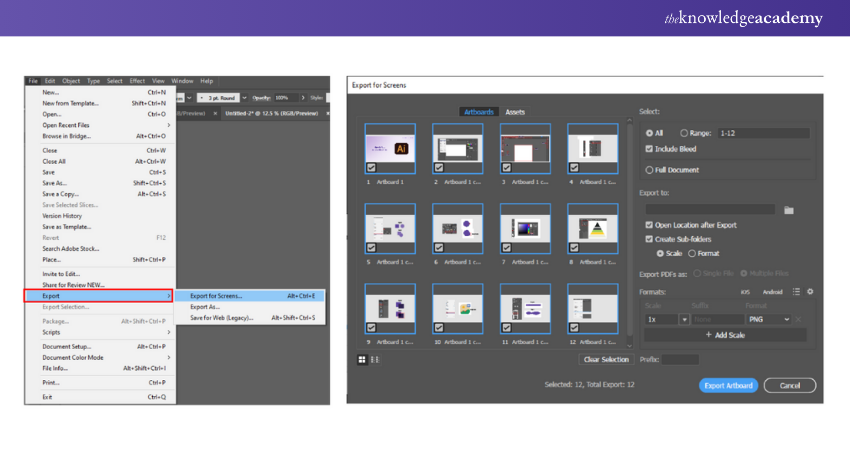Click the formats list view icon

click(x=796, y=291)
